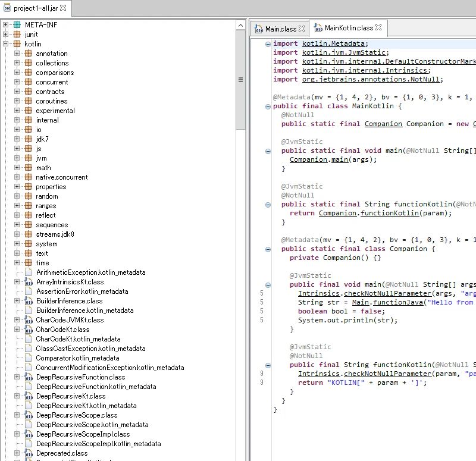Collapse the kotlin package tree node
Screen dimensions: 476x461
(x=5, y=43)
